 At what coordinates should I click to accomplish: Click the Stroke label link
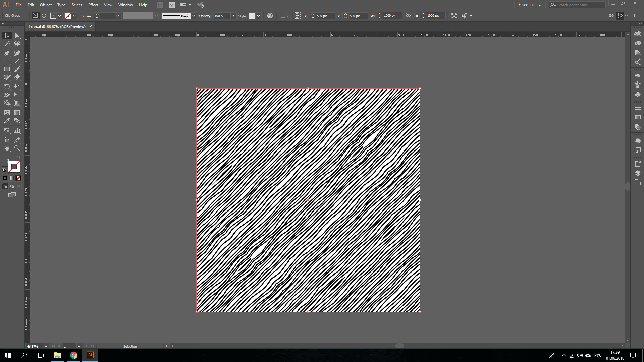coord(87,16)
